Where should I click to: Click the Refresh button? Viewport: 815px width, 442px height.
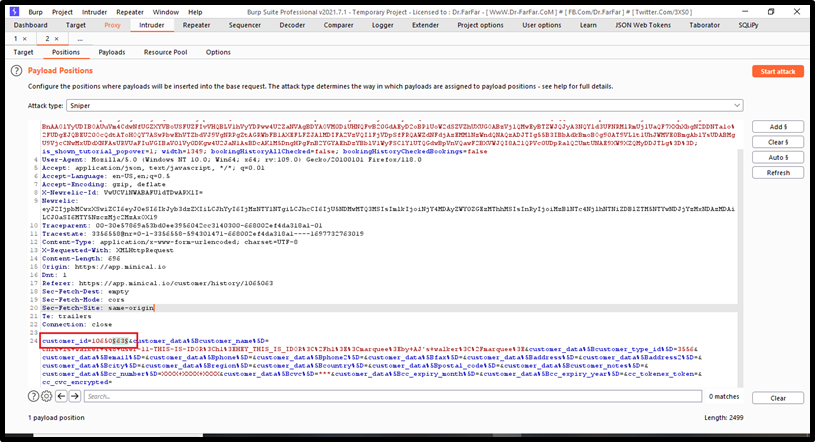coord(778,173)
